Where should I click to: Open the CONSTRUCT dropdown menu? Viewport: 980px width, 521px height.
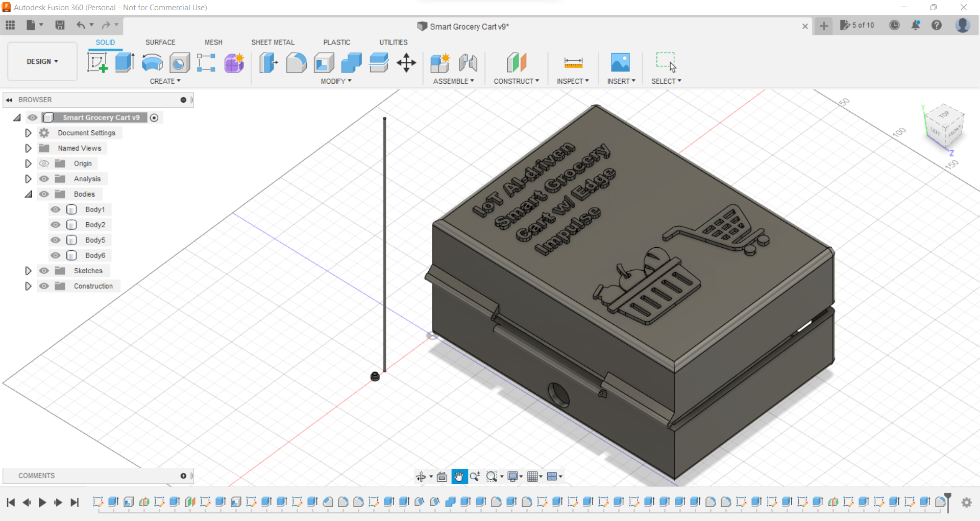coord(516,81)
